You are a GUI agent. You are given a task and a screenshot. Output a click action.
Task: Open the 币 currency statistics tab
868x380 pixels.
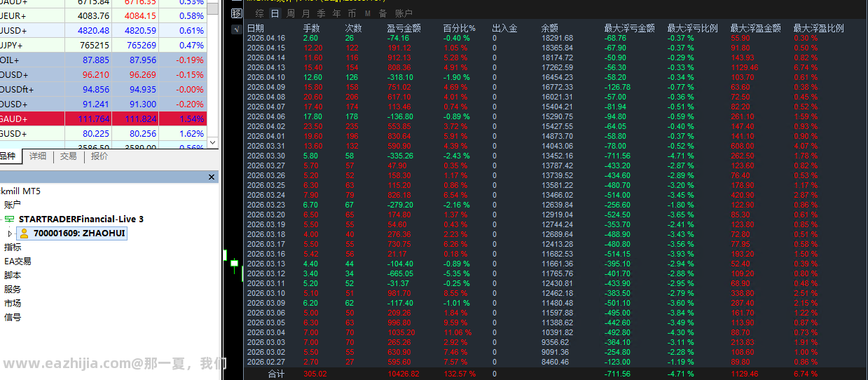click(x=352, y=13)
